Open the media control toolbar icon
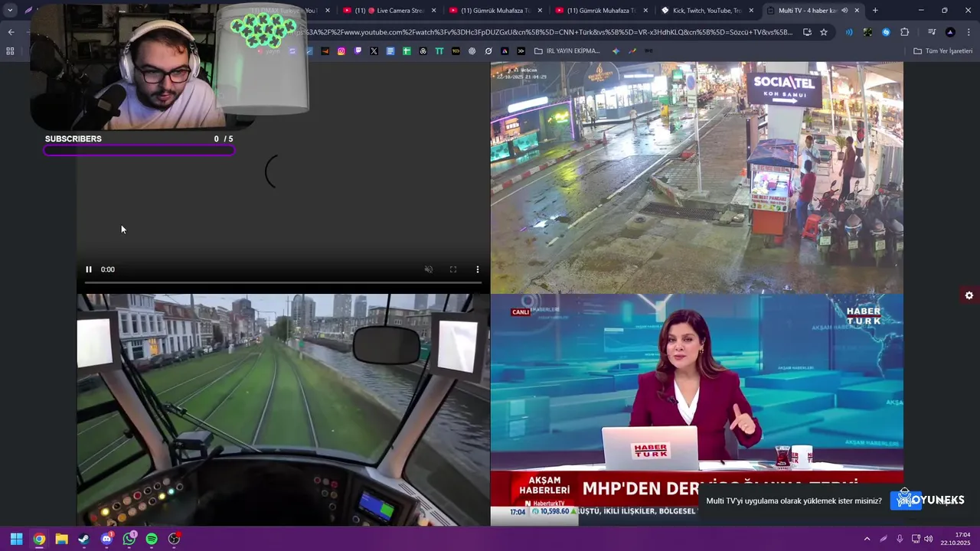 pyautogui.click(x=932, y=32)
